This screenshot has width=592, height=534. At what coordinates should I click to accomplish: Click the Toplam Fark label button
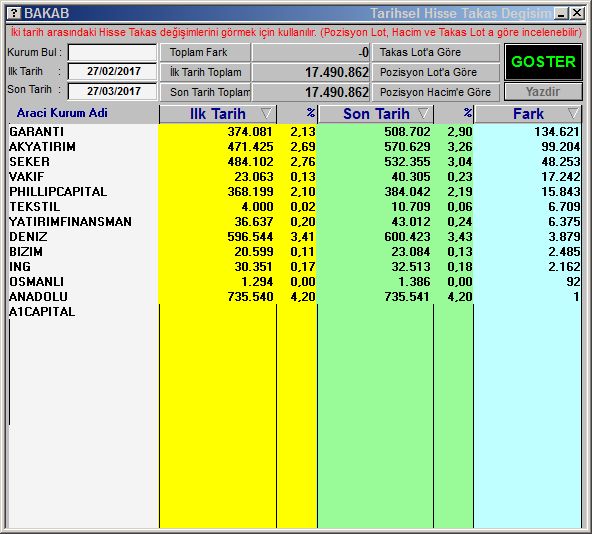coord(205,52)
